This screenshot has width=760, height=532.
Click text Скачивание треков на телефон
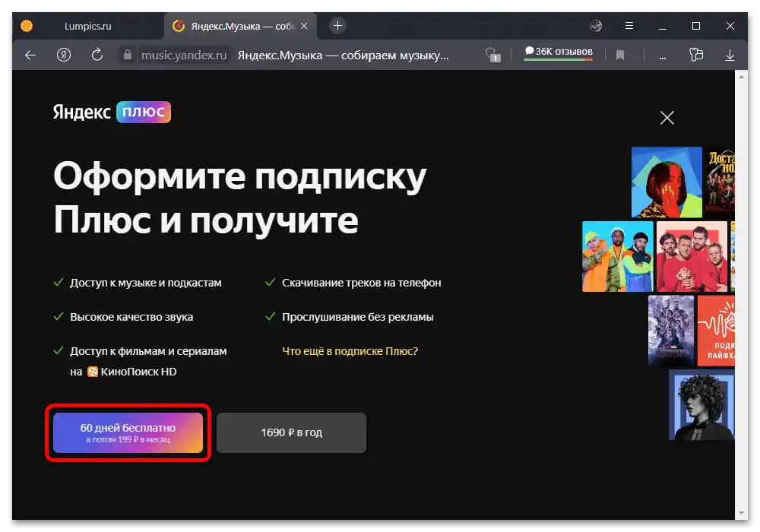click(362, 283)
